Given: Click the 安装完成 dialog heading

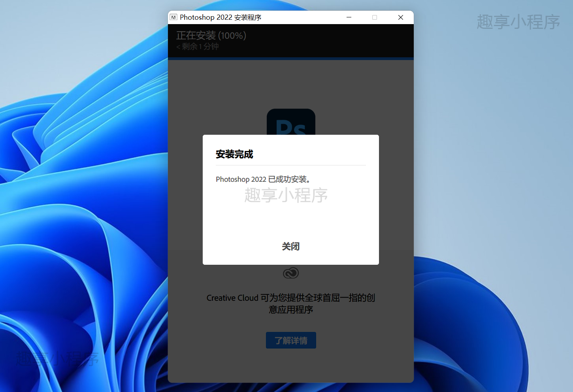Looking at the screenshot, I should click(x=234, y=154).
